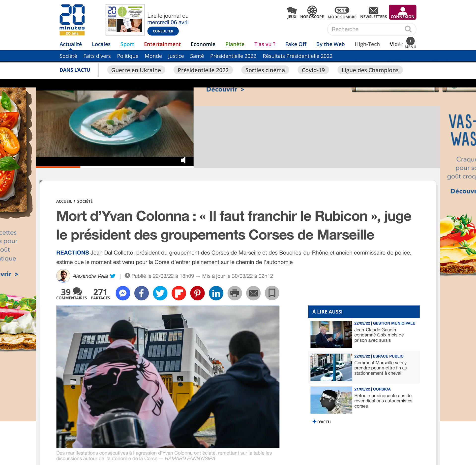Print the article with printer icon
The width and height of the screenshot is (476, 465).
click(x=235, y=293)
